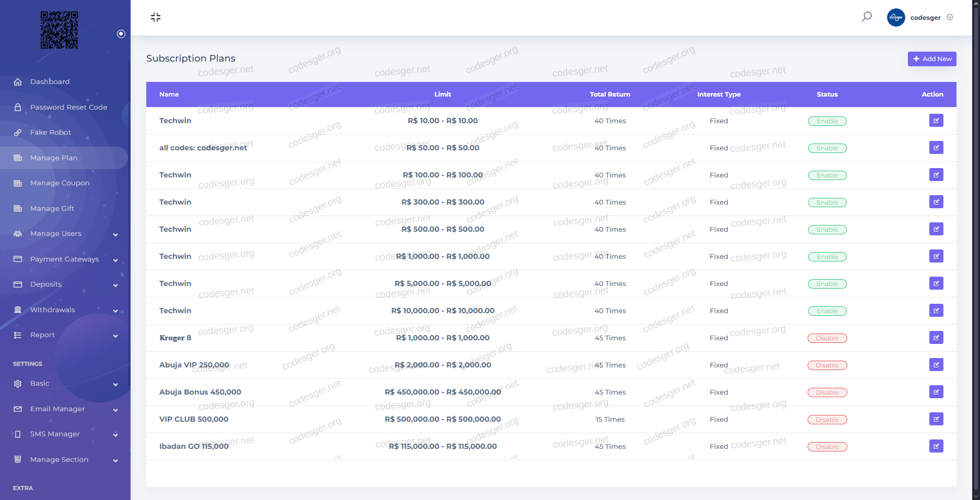Expand the Withdrawals menu chevron
980x500 pixels.
(115, 311)
